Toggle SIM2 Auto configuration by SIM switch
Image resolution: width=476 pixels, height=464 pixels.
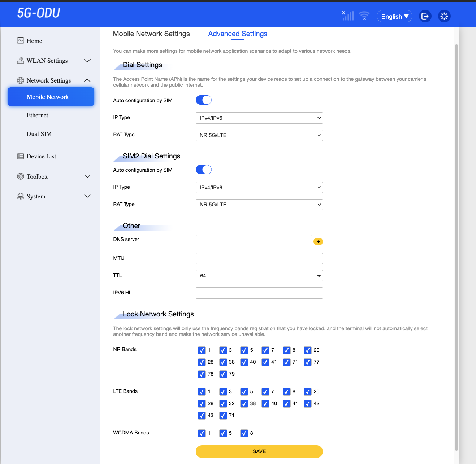click(204, 170)
